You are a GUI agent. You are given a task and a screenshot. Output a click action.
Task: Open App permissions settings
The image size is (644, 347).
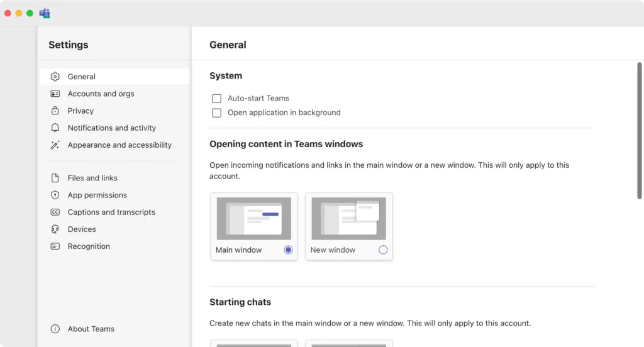click(x=114, y=195)
